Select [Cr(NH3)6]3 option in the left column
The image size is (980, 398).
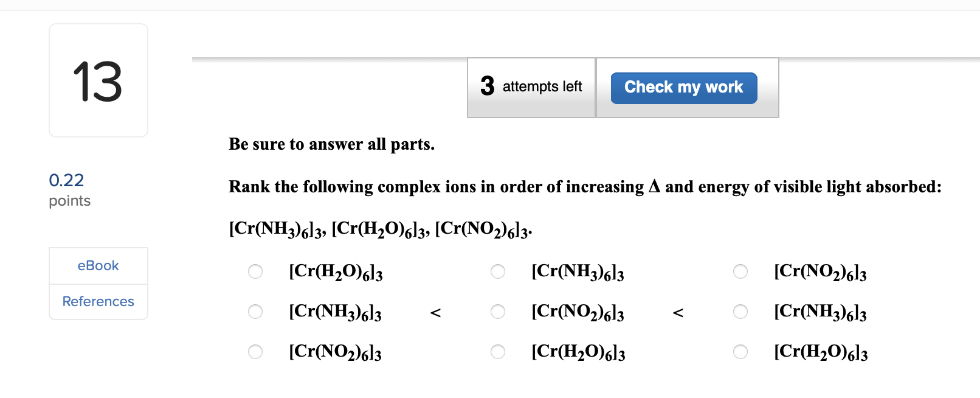(x=255, y=312)
